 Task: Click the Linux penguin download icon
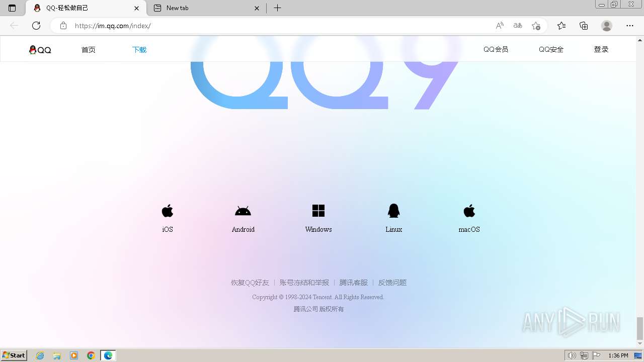393,211
